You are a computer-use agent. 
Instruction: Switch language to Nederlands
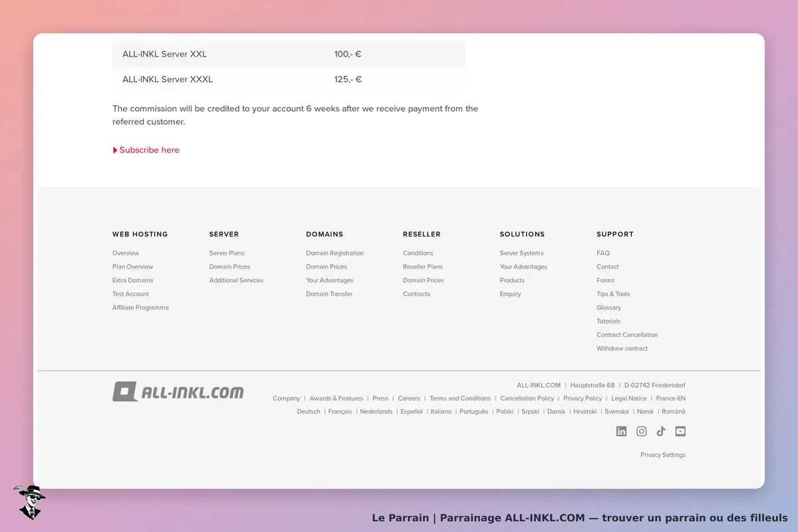pos(376,412)
